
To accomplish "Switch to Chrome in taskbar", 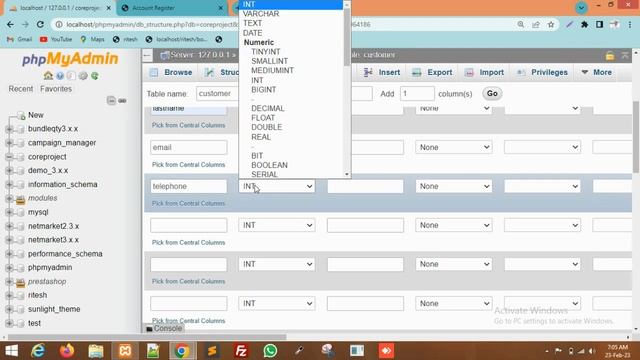I will point(182,351).
